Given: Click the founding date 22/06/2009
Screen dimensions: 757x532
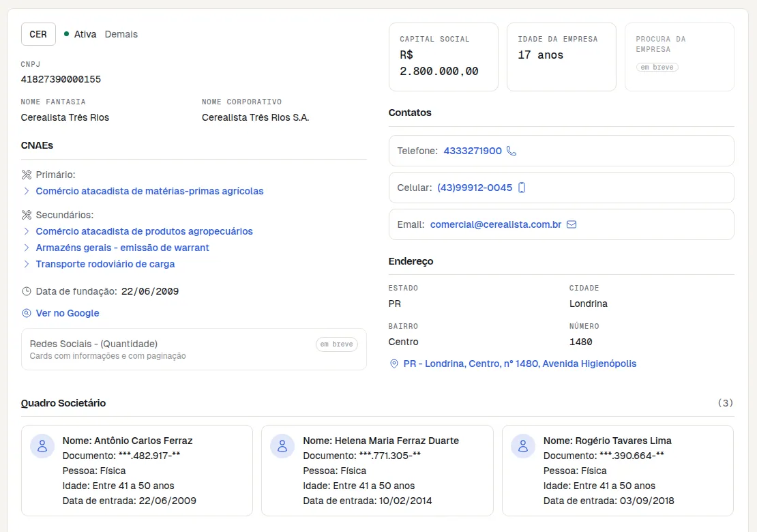Looking at the screenshot, I should coord(150,292).
